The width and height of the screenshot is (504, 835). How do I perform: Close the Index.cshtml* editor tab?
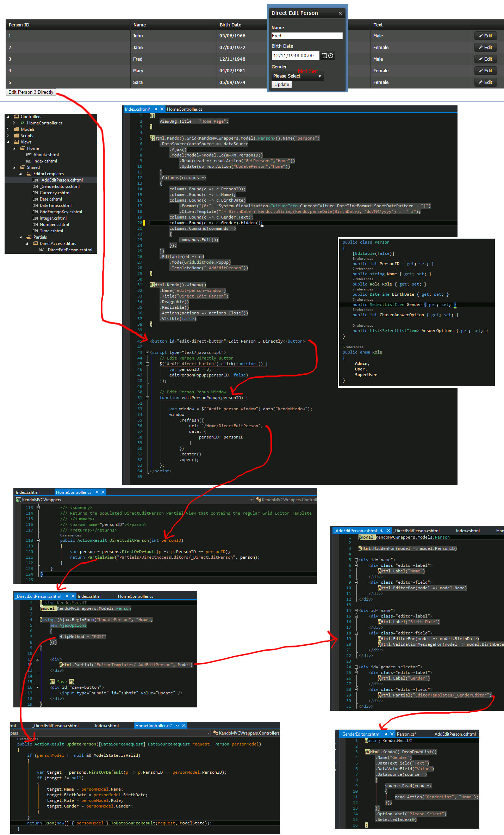point(162,109)
